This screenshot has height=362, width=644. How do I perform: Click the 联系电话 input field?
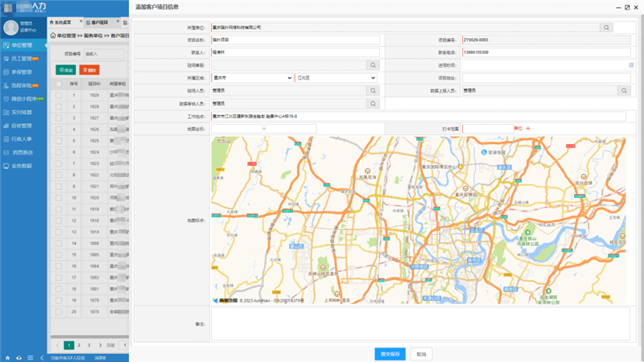pyautogui.click(x=547, y=52)
